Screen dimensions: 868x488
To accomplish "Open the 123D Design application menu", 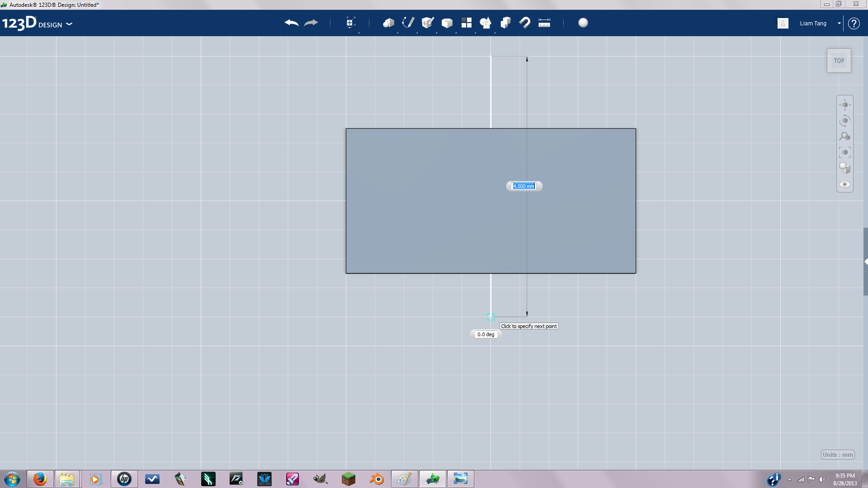I will 37,23.
